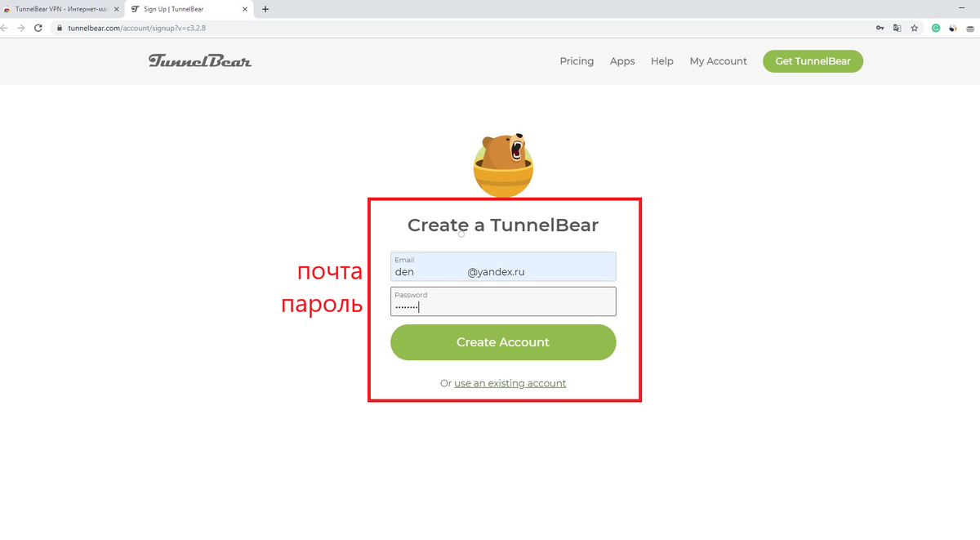
Task: Click the site lock icon in address bar
Action: point(59,28)
